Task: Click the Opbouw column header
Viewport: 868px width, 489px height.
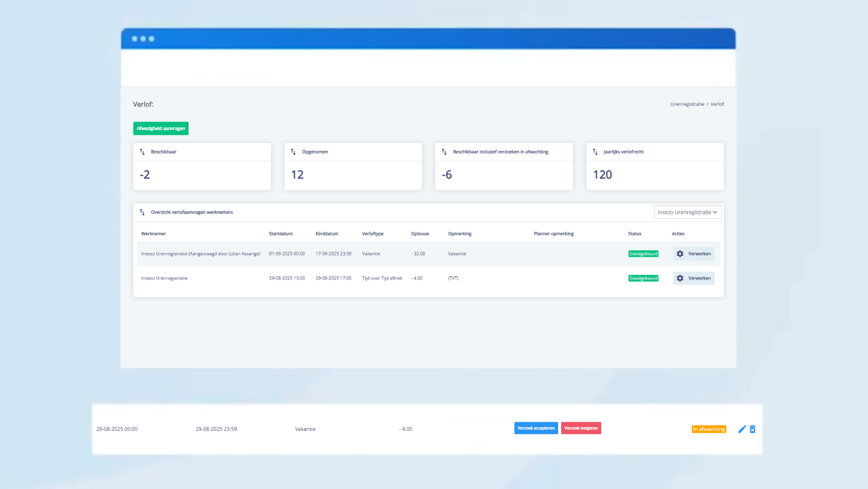Action: pos(420,234)
